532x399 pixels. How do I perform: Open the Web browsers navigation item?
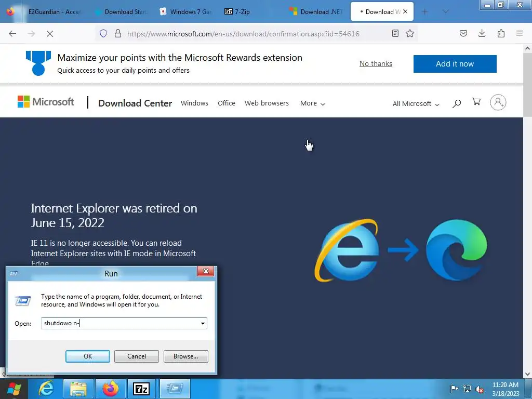click(x=267, y=103)
